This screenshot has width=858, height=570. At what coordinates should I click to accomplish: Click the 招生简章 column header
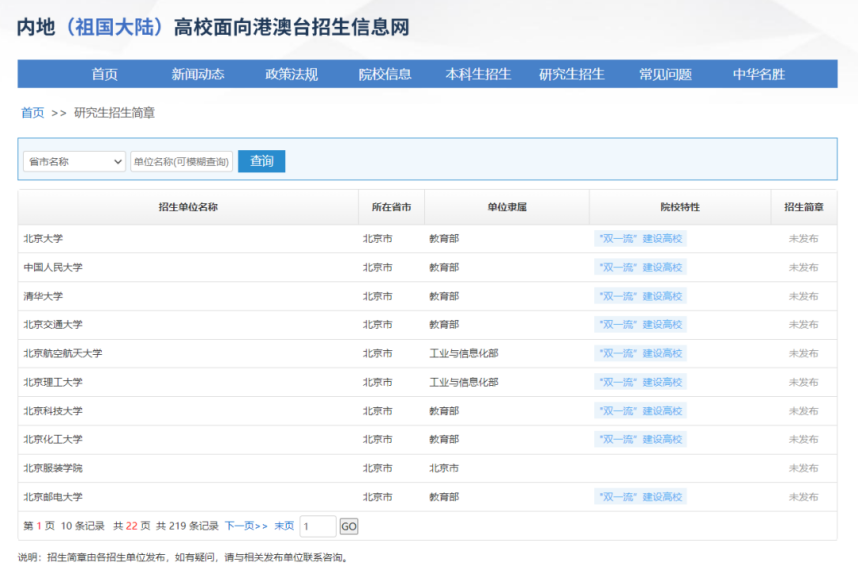tap(804, 207)
